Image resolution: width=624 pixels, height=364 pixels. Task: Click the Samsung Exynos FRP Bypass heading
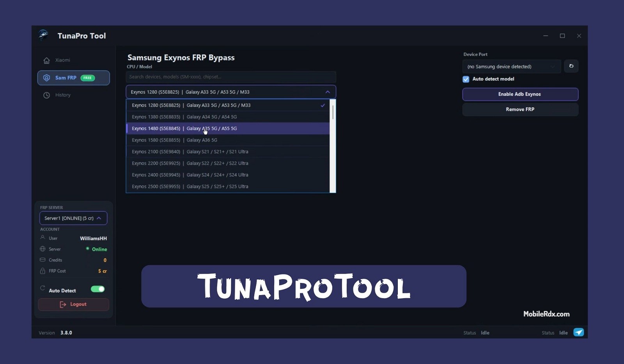[181, 58]
